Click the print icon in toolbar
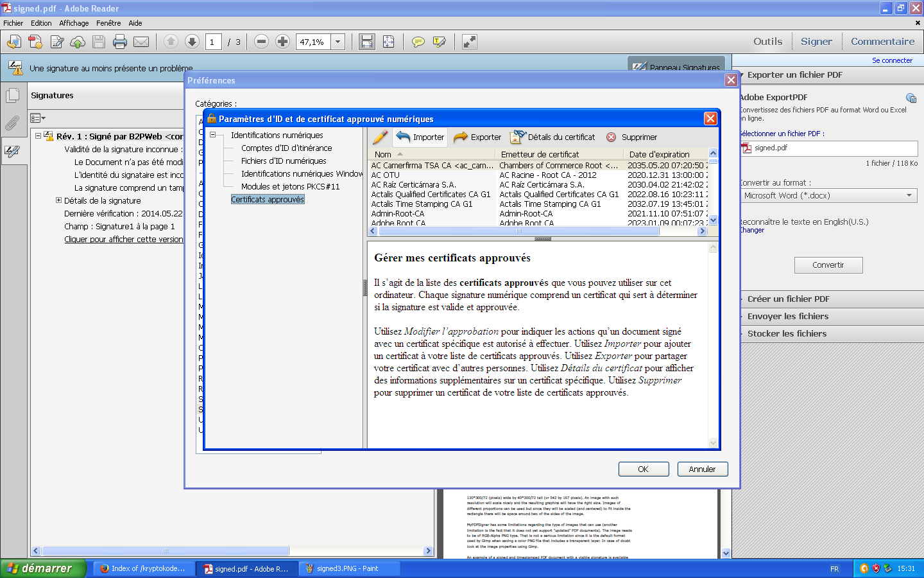Viewport: 924px width, 578px height. (x=120, y=42)
